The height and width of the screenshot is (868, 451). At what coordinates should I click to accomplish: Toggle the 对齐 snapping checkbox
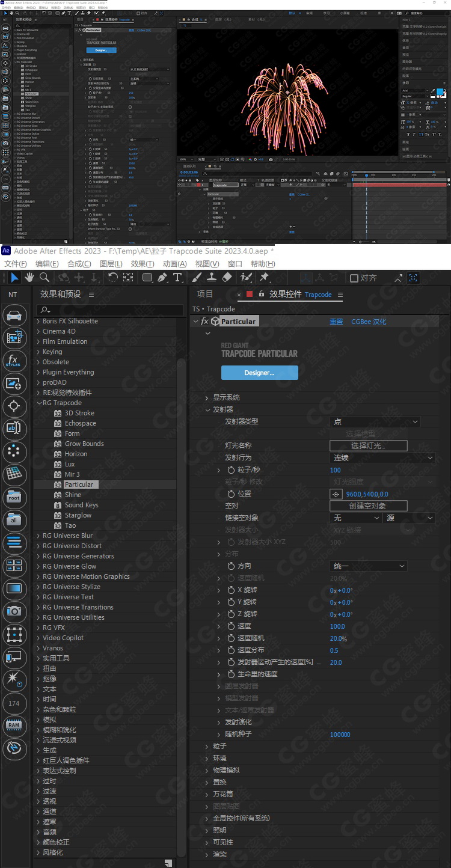pyautogui.click(x=354, y=278)
